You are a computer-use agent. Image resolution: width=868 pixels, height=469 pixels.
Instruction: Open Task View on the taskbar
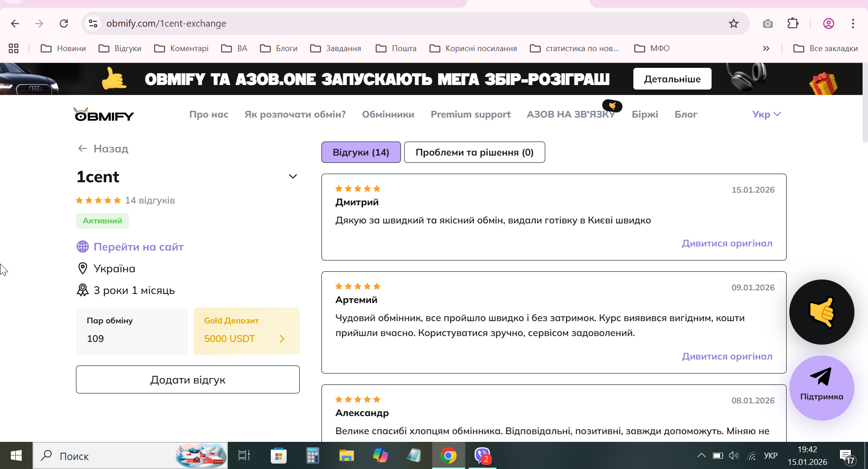point(244,456)
